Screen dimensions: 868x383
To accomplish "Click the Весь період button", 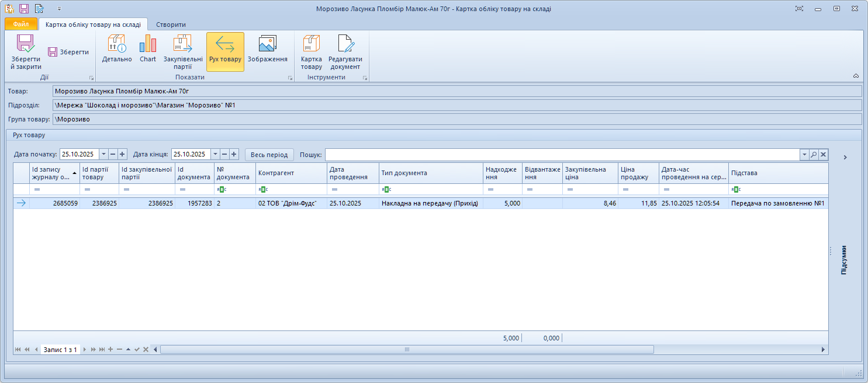I will [x=269, y=154].
